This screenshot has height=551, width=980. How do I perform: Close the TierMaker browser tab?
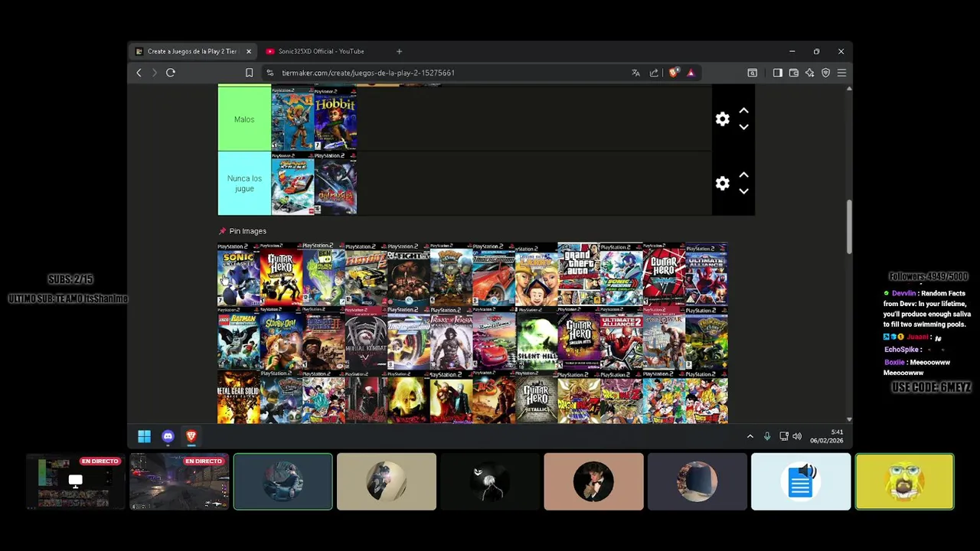248,51
